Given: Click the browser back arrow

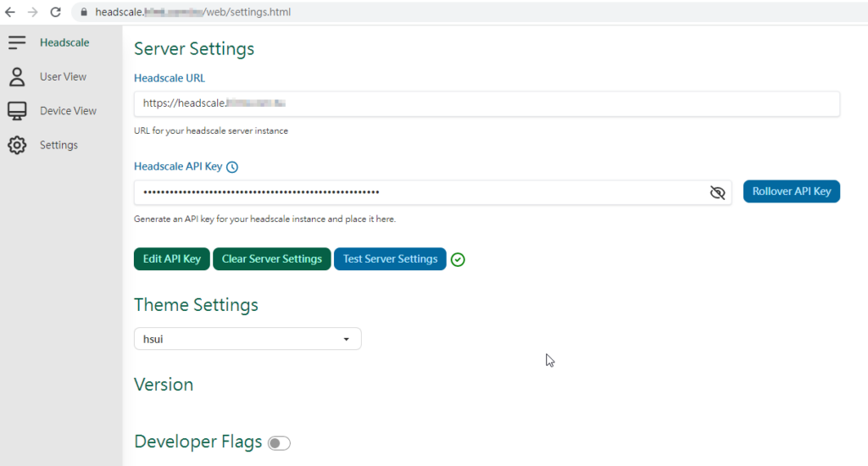Looking at the screenshot, I should point(10,12).
